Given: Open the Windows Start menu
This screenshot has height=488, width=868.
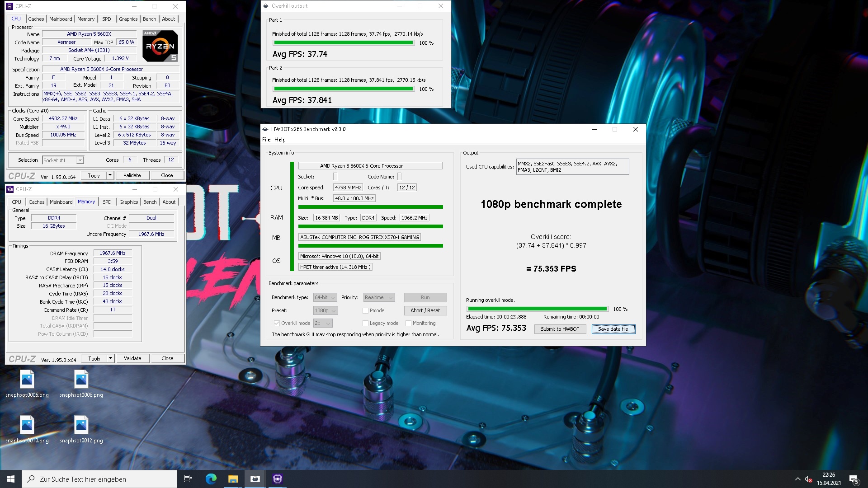Looking at the screenshot, I should pos(11,479).
